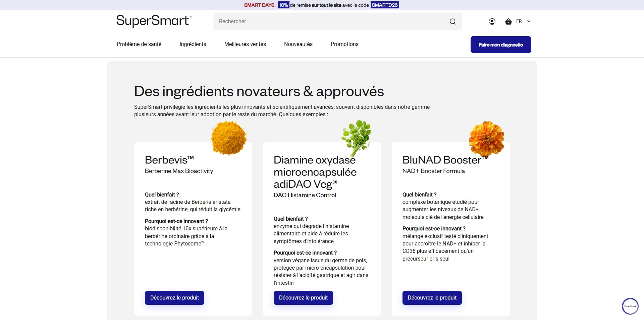This screenshot has height=320, width=644.
Task: Discover the BluNAD Booster product
Action: (x=432, y=298)
